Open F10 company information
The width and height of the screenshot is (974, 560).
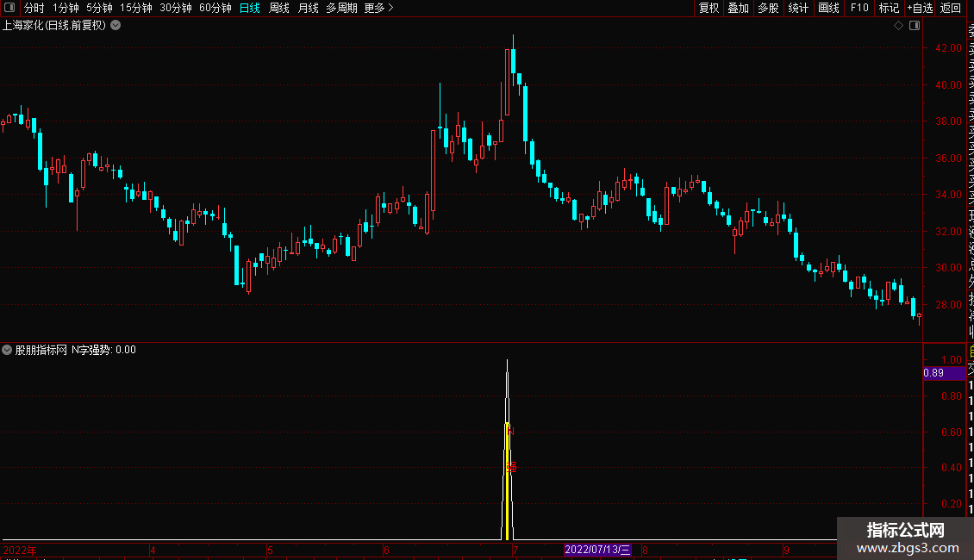tap(859, 8)
